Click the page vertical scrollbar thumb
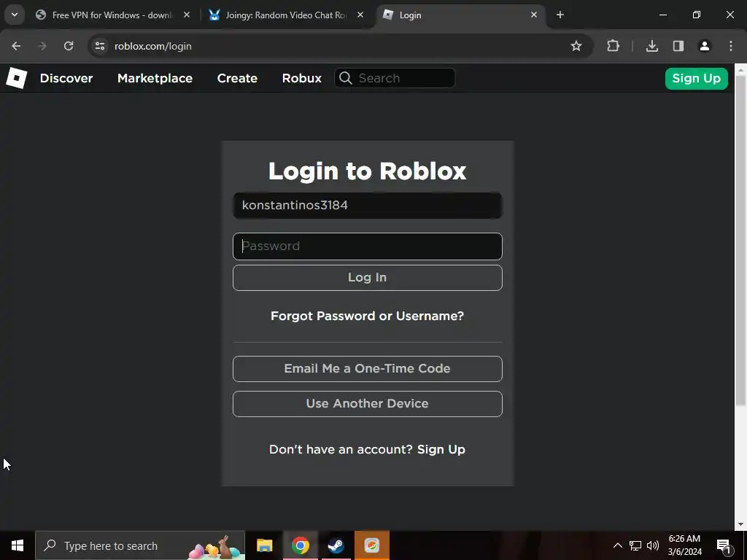Image resolution: width=747 pixels, height=560 pixels. coord(741,241)
